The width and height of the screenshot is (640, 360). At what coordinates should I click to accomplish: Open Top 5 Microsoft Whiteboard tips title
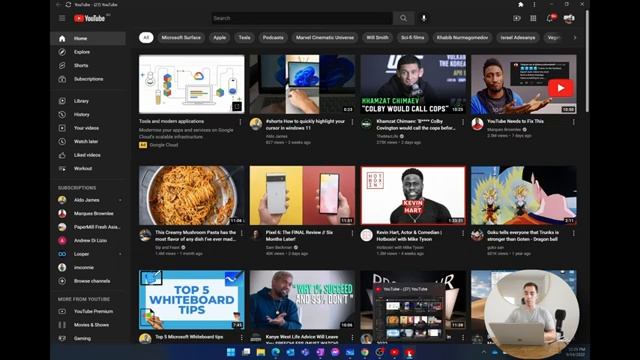click(189, 337)
